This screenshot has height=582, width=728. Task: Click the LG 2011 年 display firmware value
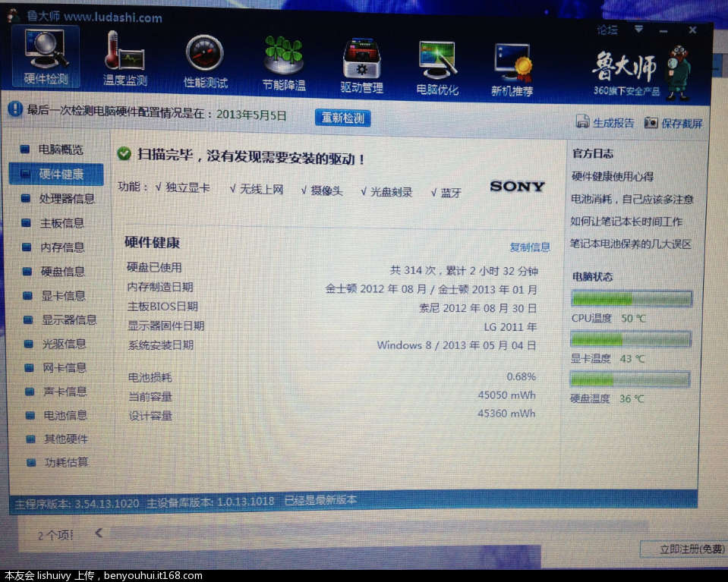pyautogui.click(x=510, y=327)
